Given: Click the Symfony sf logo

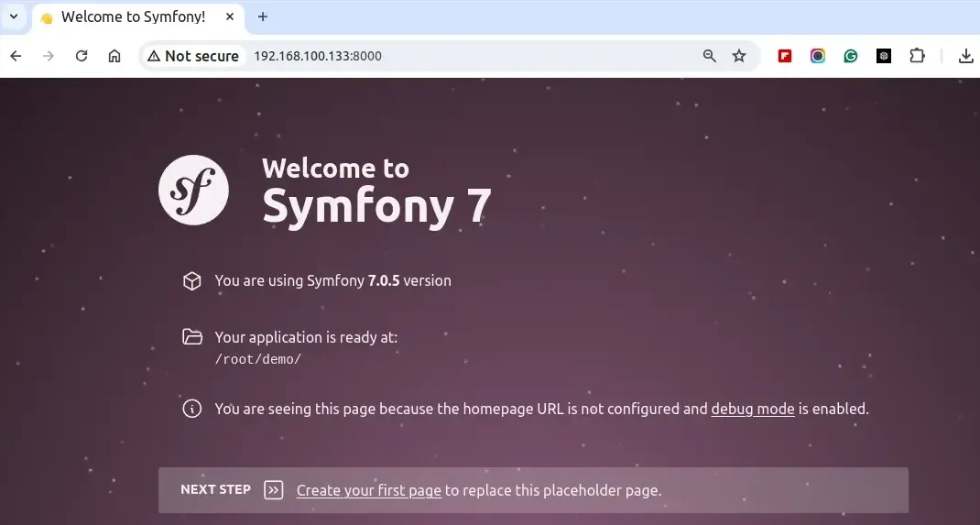Looking at the screenshot, I should pyautogui.click(x=193, y=190).
